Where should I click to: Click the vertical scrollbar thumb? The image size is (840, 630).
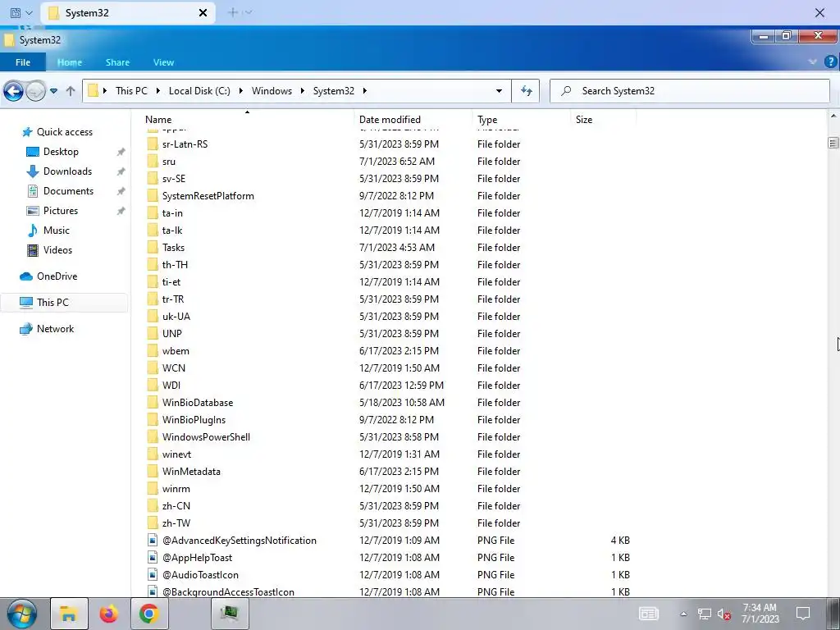833,143
